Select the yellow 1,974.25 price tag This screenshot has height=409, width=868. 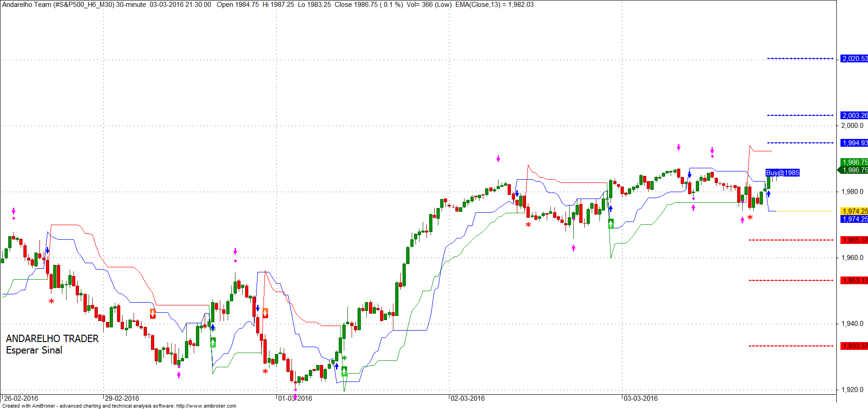854,211
